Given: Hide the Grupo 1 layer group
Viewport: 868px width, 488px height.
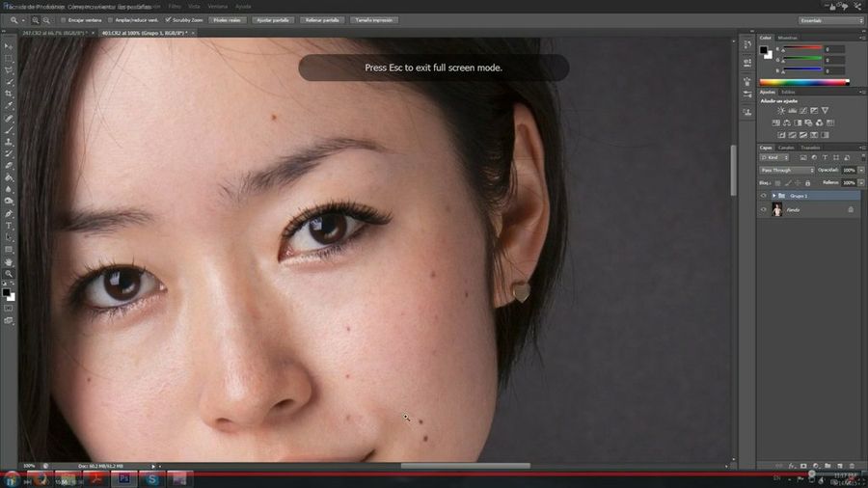Looking at the screenshot, I should pyautogui.click(x=763, y=196).
